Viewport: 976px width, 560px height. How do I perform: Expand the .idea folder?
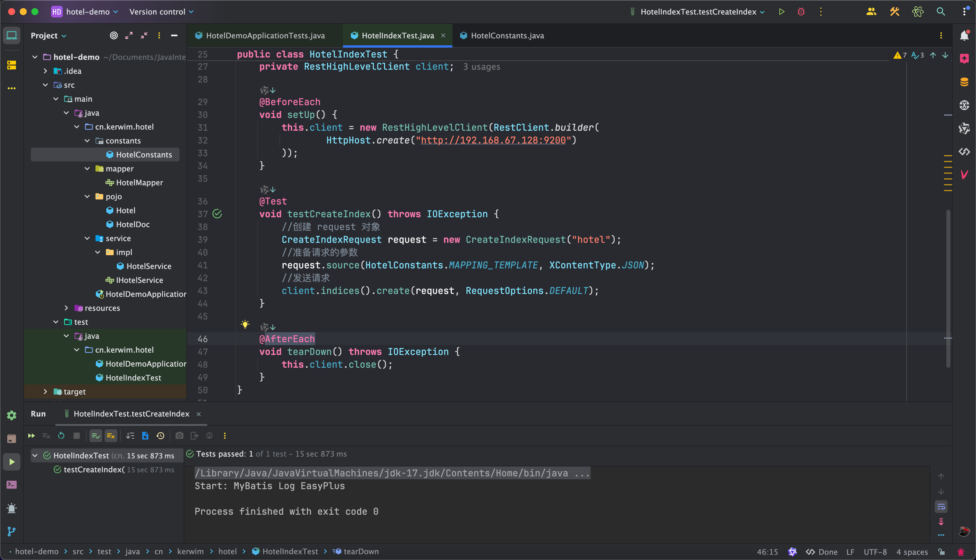[45, 71]
